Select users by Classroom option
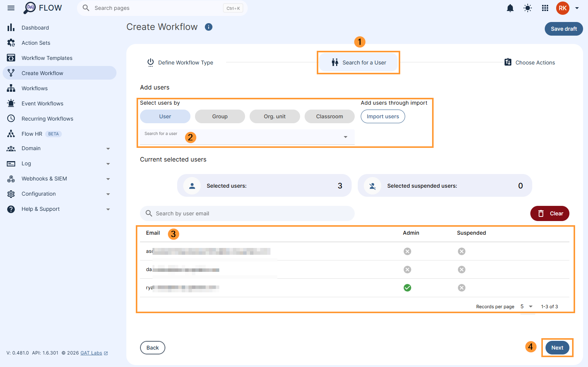588x367 pixels. click(330, 116)
